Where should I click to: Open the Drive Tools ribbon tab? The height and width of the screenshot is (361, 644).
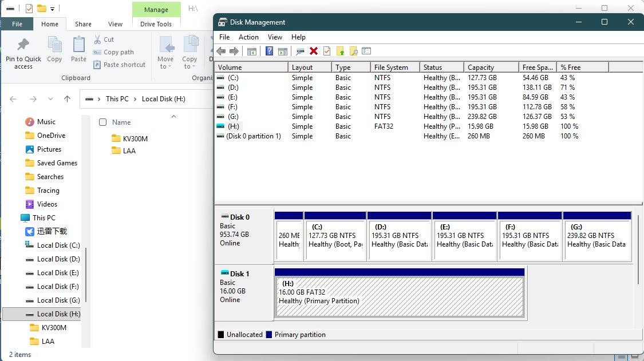point(156,24)
